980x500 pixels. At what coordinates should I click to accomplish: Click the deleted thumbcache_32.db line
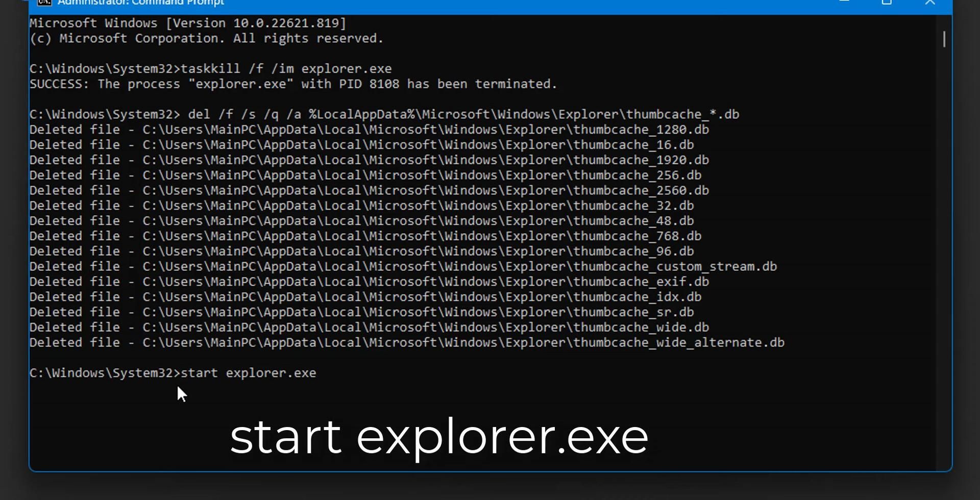coord(362,206)
